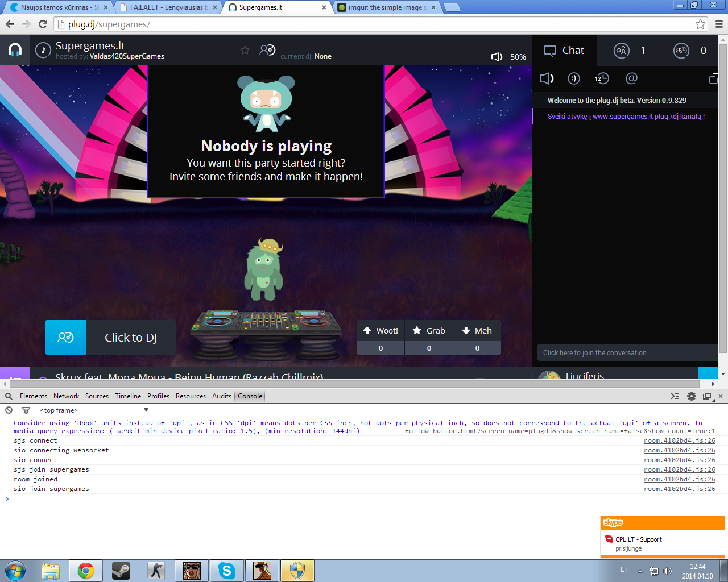Screen dimensions: 728x582
Task: Open the room info music note icon
Action: tap(43, 50)
